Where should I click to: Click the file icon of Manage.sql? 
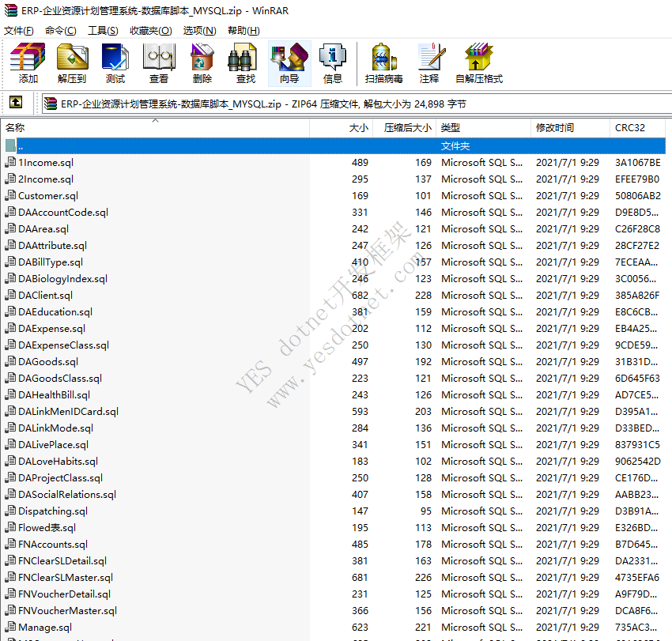click(9, 628)
